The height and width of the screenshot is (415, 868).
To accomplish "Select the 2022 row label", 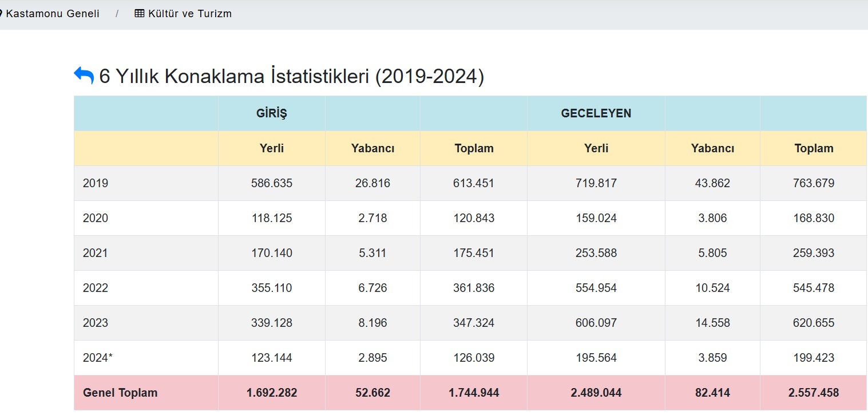I will point(96,288).
